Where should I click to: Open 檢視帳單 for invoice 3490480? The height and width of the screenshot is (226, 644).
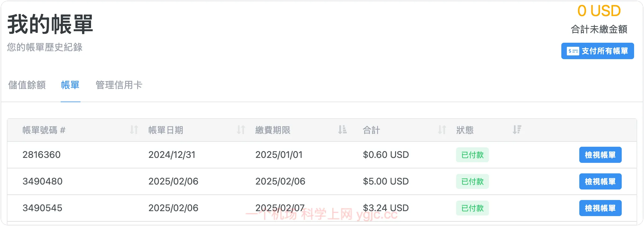point(600,181)
